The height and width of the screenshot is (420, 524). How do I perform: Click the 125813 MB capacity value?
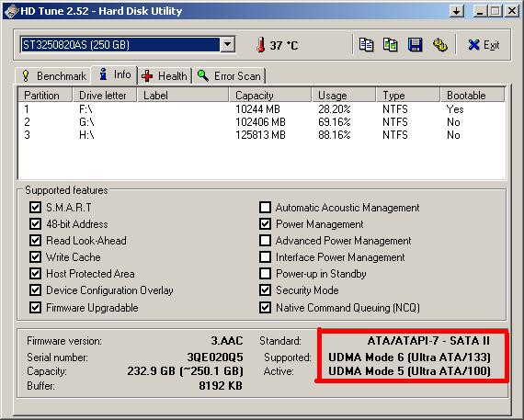[x=260, y=135]
